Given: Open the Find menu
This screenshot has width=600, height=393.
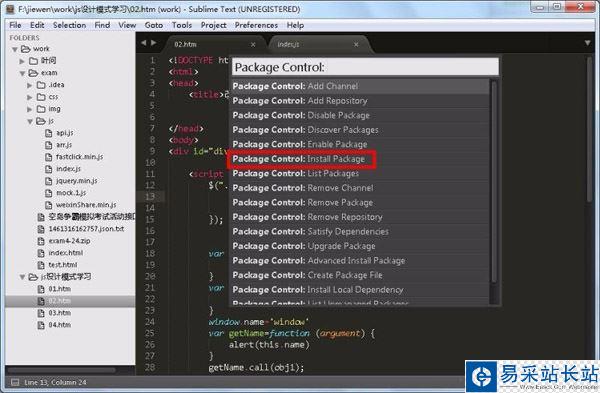Looking at the screenshot, I should pos(102,25).
